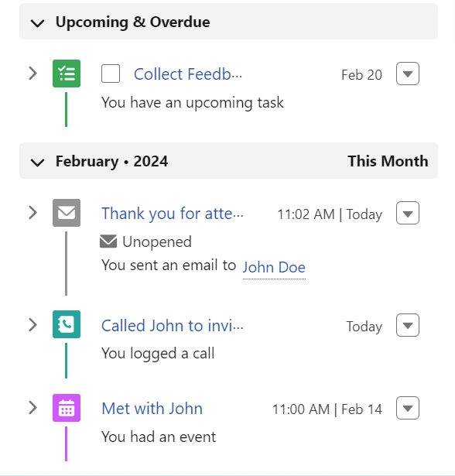Open the Met with John event link
Screen dimensions: 455x476
pyautogui.click(x=152, y=409)
